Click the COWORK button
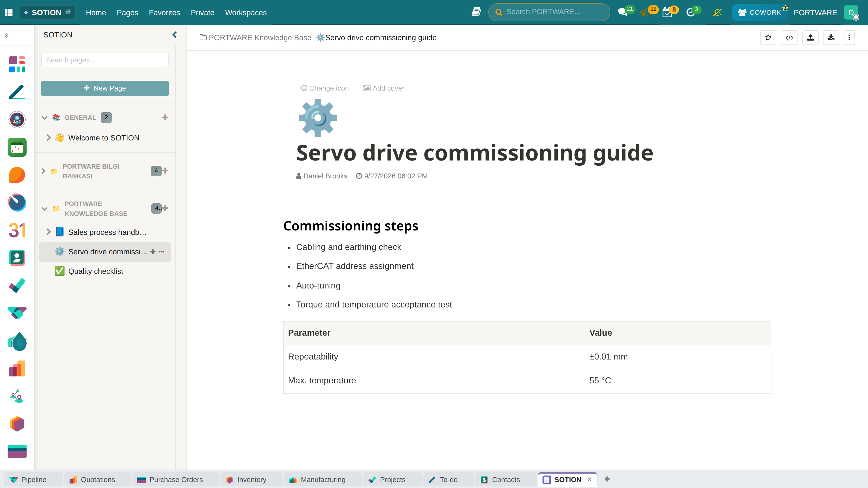 click(x=759, y=12)
